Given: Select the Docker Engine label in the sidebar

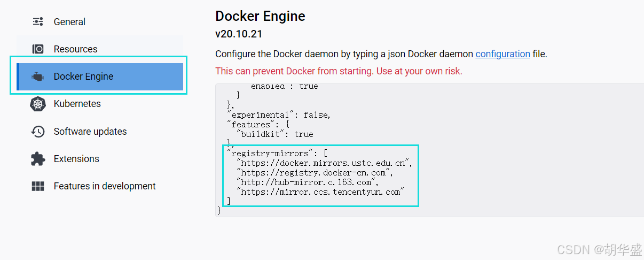Looking at the screenshot, I should coord(83,77).
